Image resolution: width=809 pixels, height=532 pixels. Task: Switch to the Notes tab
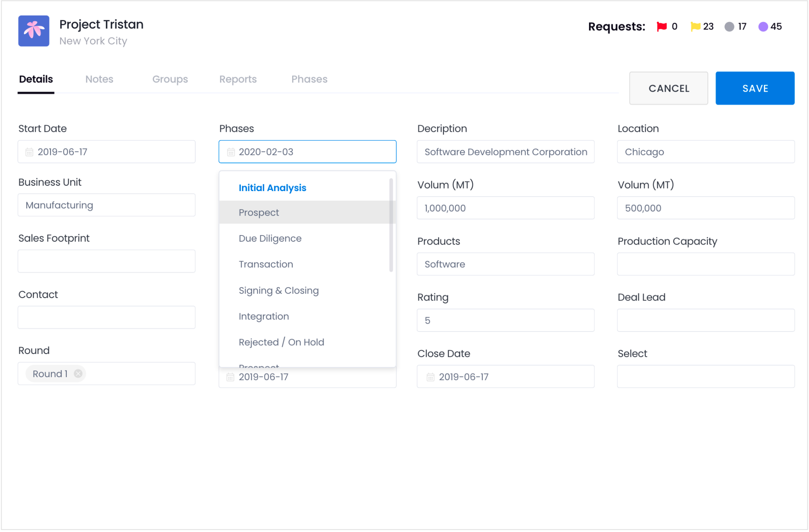pyautogui.click(x=99, y=79)
